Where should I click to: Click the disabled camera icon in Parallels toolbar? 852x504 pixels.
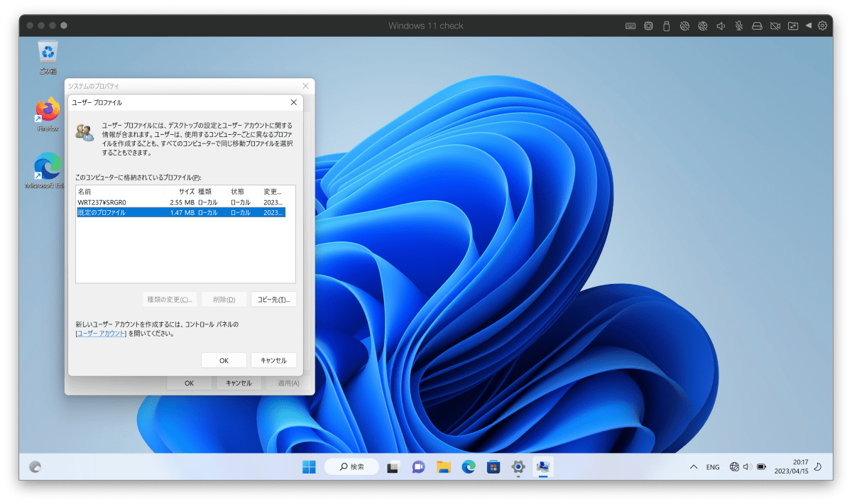[x=775, y=26]
